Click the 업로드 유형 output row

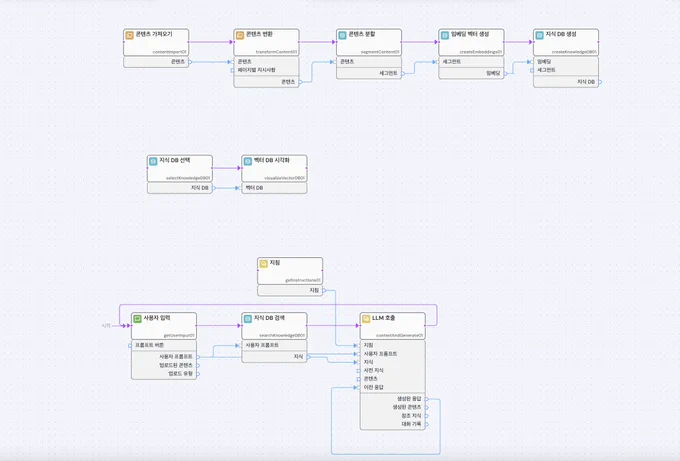pyautogui.click(x=163, y=374)
